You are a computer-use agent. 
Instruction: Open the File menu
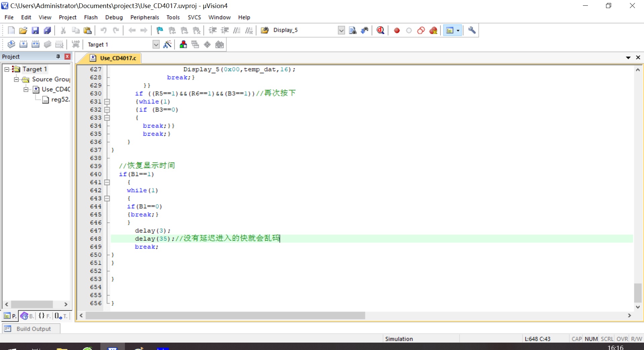(9, 17)
